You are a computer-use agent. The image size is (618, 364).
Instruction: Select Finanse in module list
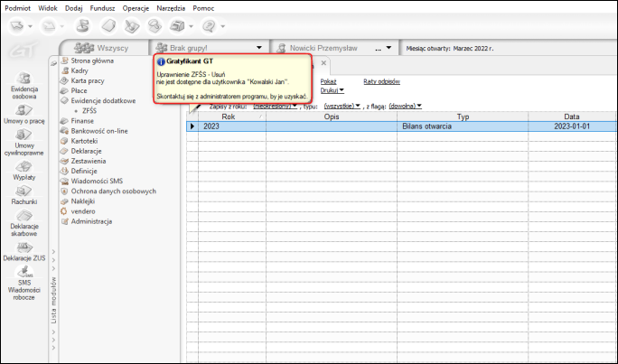point(82,121)
